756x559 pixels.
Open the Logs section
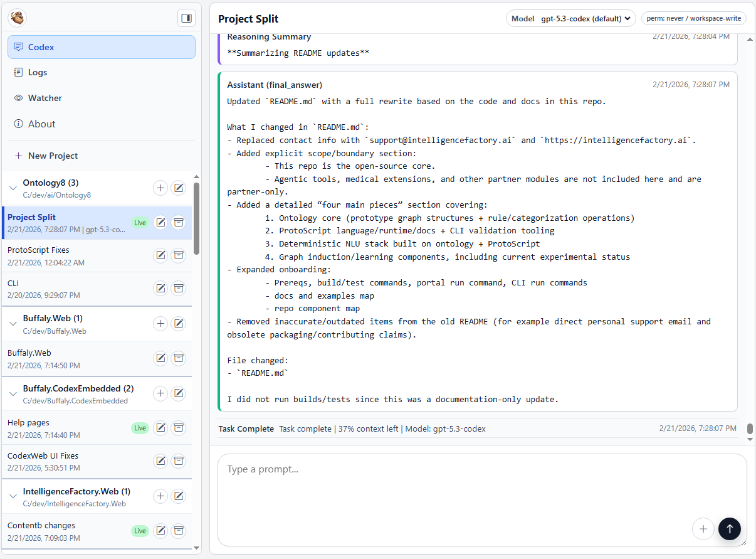[38, 72]
